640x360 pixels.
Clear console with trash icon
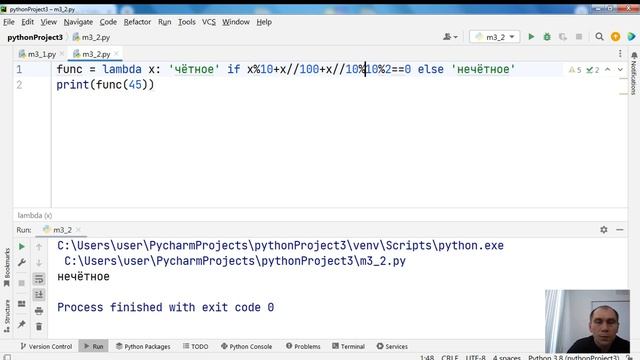(x=39, y=327)
